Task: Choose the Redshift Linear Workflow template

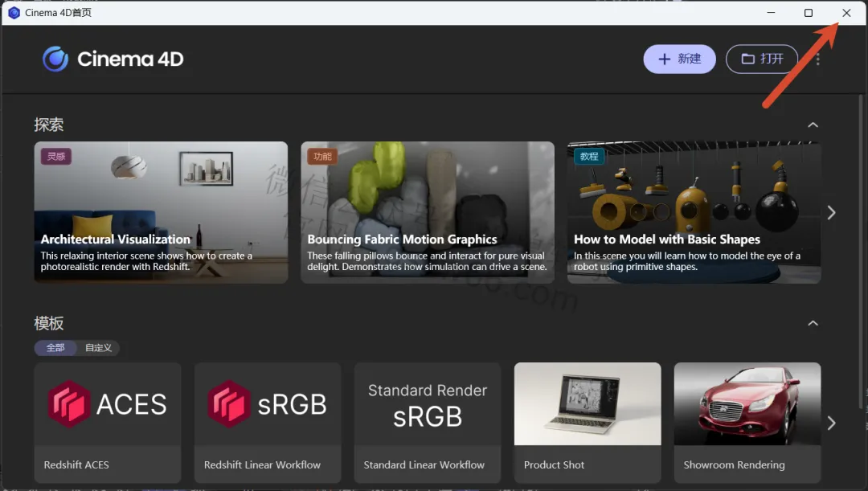Action: pyautogui.click(x=268, y=423)
